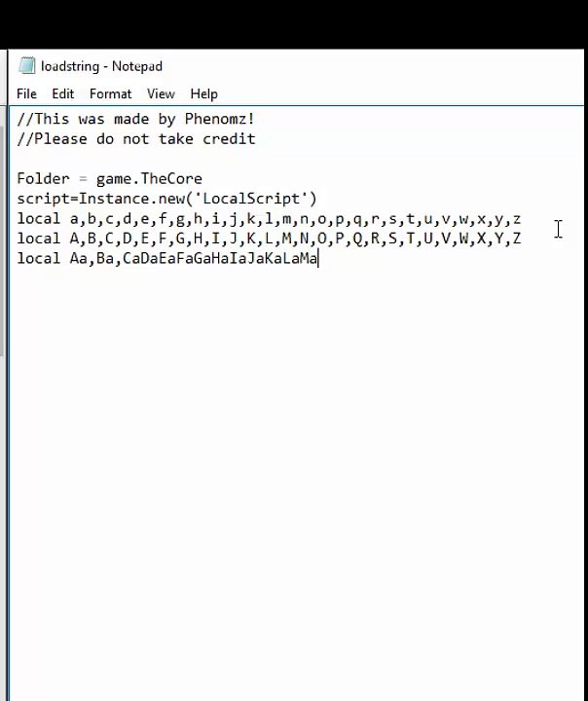Click the word 'local' on the last text line
The height and width of the screenshot is (701, 588).
pos(39,258)
